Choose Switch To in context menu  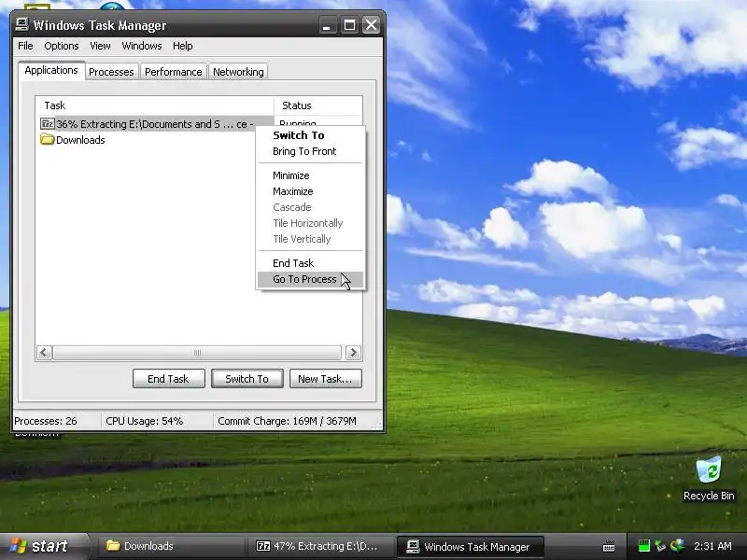click(311, 135)
